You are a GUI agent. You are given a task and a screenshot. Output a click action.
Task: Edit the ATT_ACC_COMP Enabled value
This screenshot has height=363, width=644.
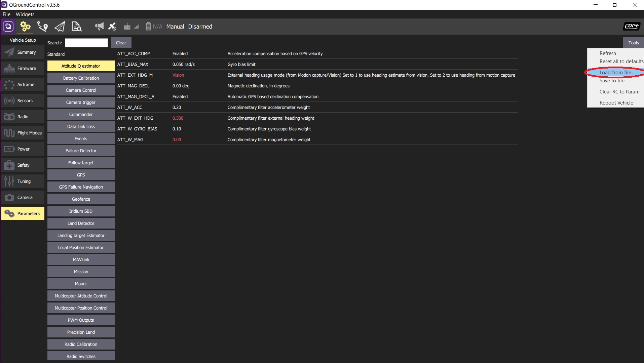point(180,53)
